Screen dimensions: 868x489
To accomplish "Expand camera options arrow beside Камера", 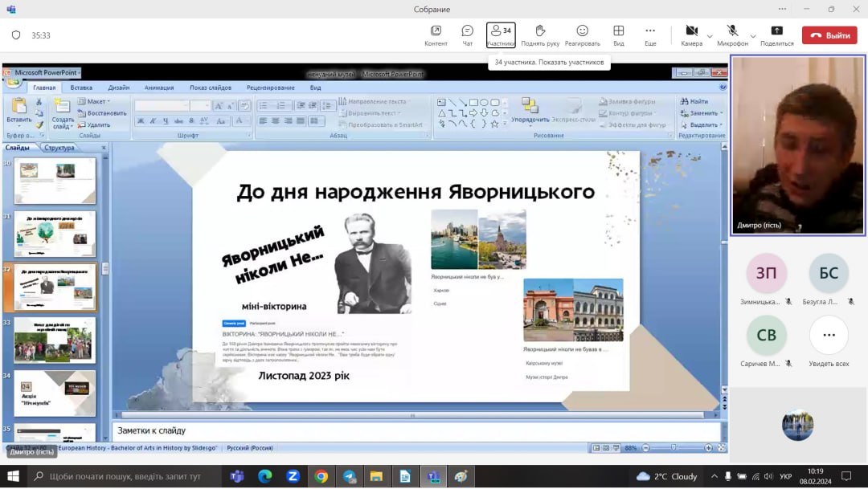I will pos(709,36).
